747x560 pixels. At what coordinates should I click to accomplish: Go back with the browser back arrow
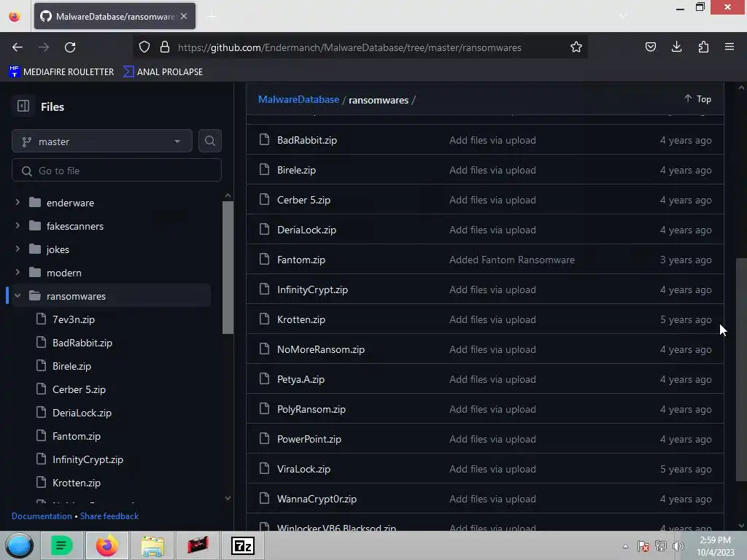click(18, 47)
